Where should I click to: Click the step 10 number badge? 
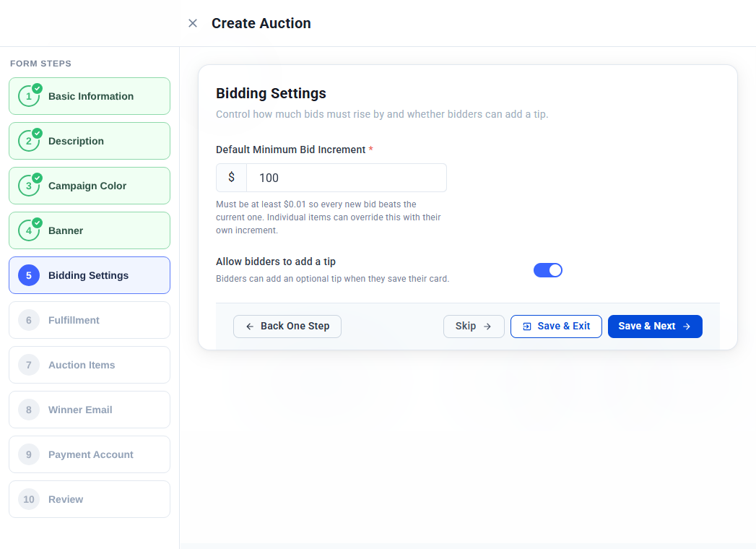(x=29, y=499)
